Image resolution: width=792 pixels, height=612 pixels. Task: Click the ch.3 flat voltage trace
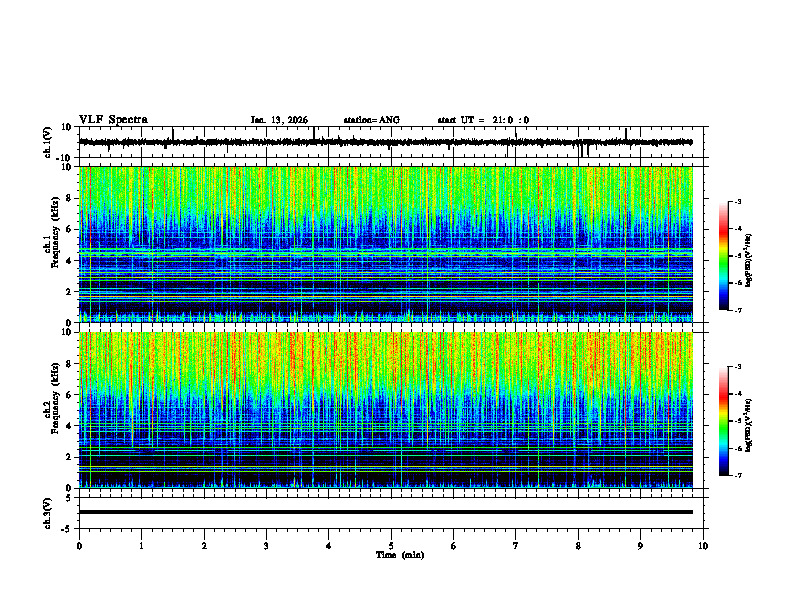[386, 512]
